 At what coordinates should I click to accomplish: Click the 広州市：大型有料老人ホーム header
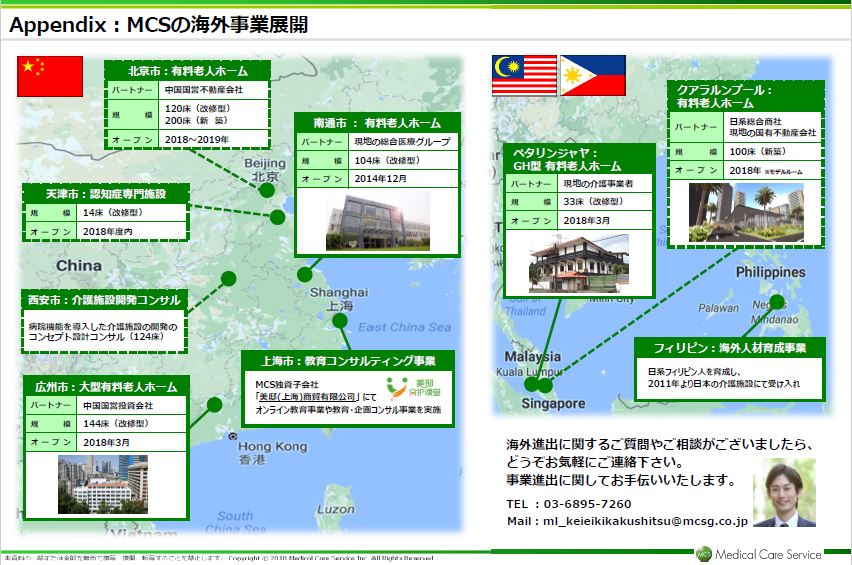click(x=106, y=387)
